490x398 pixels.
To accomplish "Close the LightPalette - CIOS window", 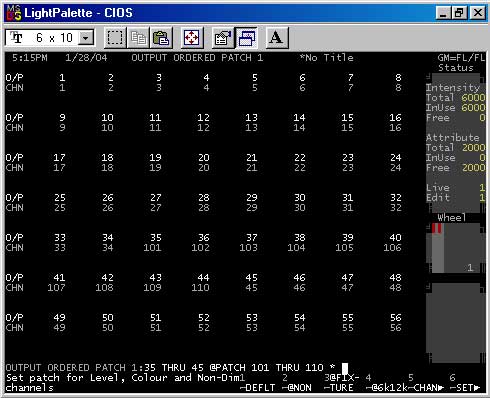I will (477, 13).
